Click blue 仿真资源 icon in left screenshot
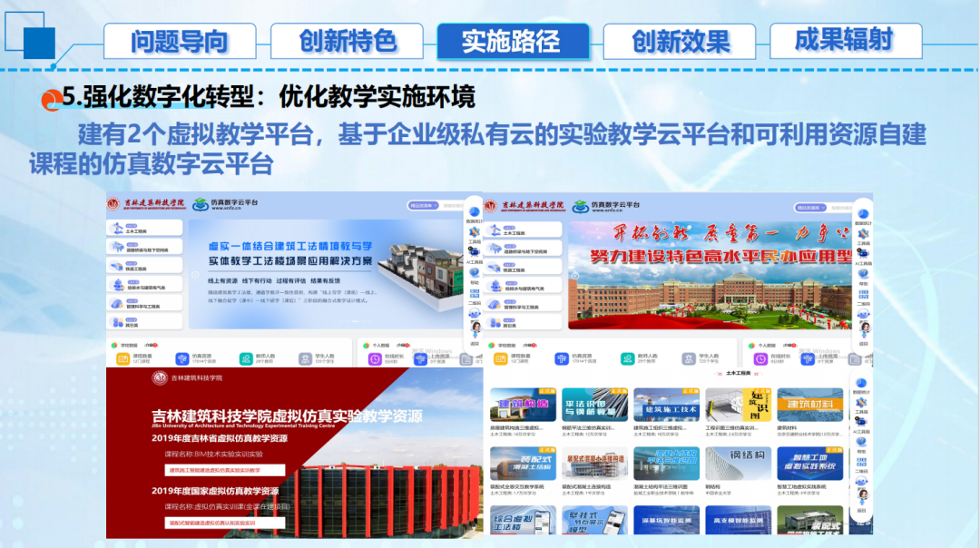The height and width of the screenshot is (548, 980). coord(181,358)
